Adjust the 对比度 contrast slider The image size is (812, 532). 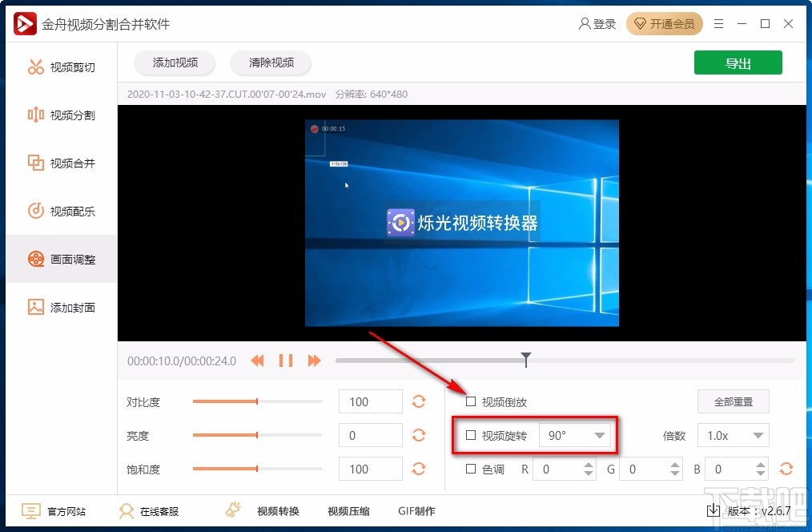(257, 401)
